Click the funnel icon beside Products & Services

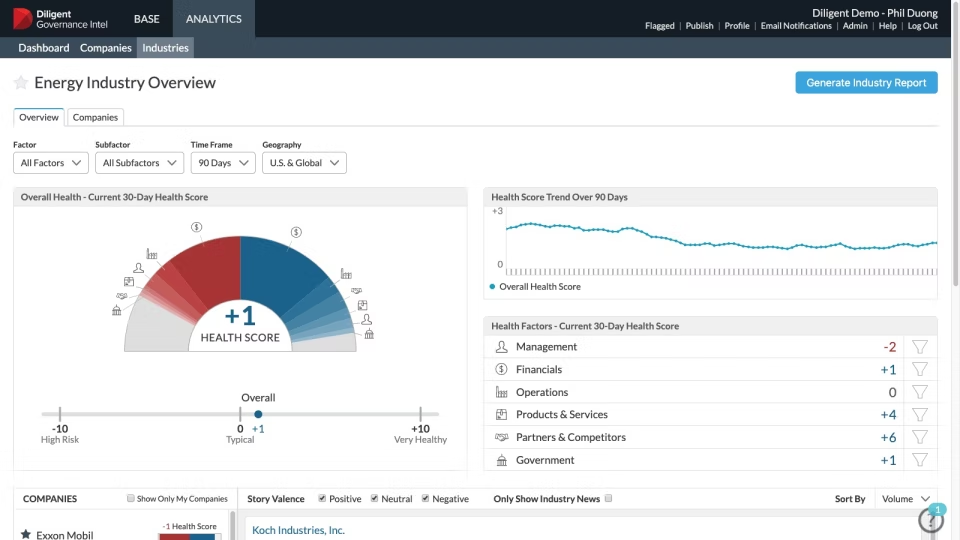[x=920, y=414]
